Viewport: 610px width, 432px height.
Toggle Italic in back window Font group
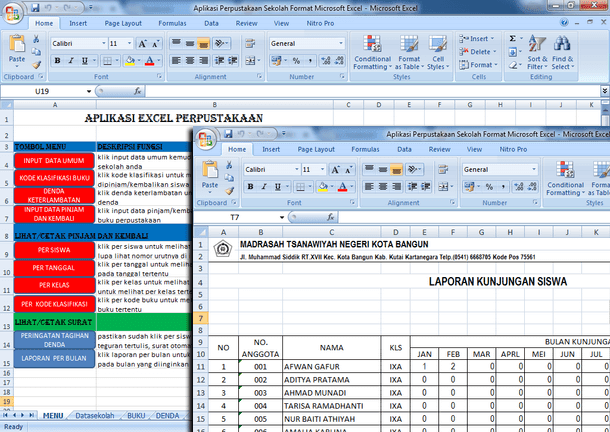71,60
